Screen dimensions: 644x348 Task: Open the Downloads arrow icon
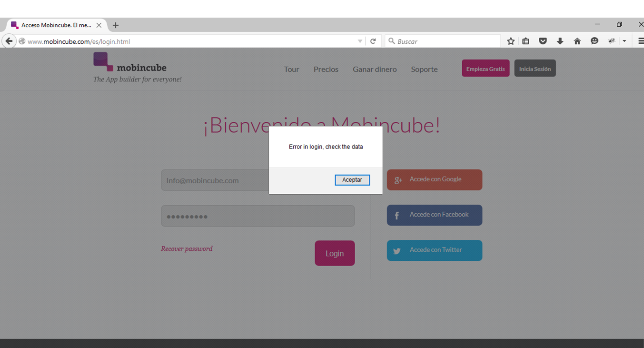[560, 41]
